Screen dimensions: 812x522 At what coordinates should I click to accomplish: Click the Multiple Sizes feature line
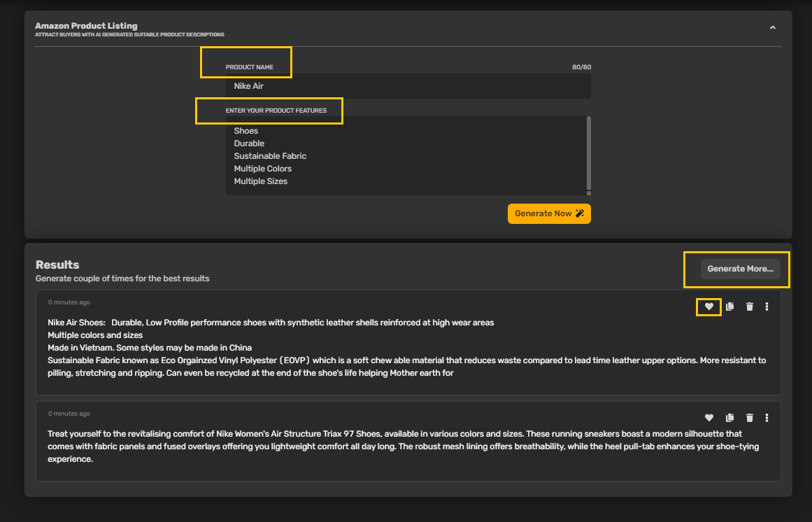click(x=260, y=181)
